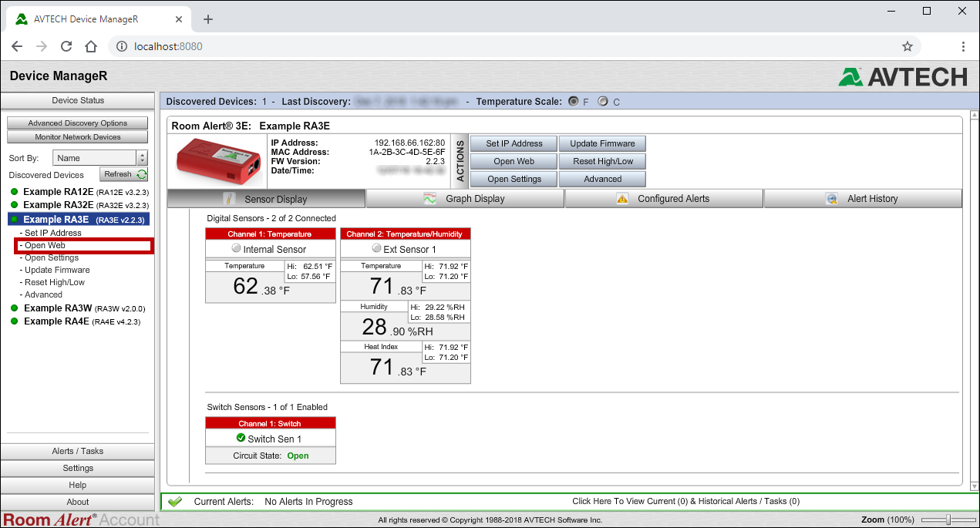Expand the Settings section in sidebar

78,468
